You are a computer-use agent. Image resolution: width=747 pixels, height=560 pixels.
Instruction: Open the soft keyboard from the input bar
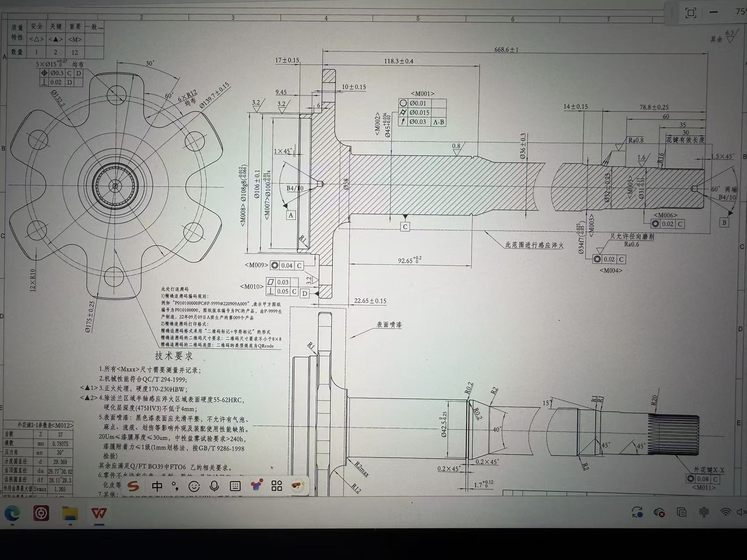click(235, 486)
